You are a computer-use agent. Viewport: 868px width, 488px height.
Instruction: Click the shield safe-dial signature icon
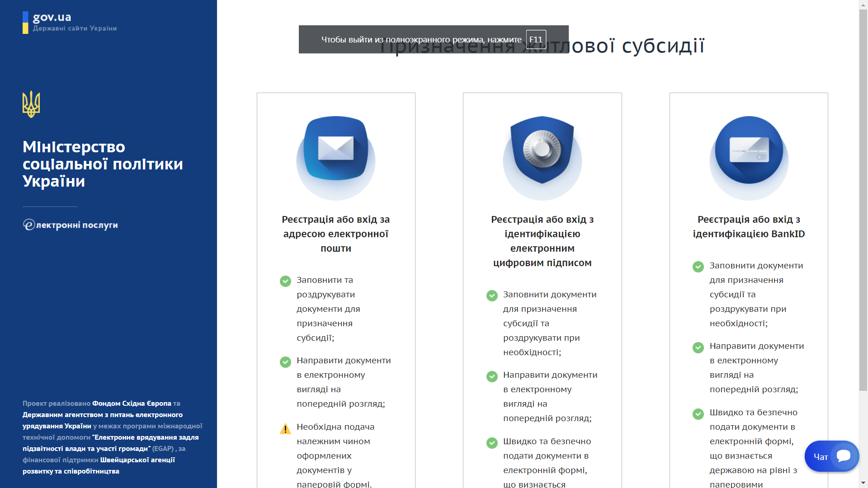(542, 149)
